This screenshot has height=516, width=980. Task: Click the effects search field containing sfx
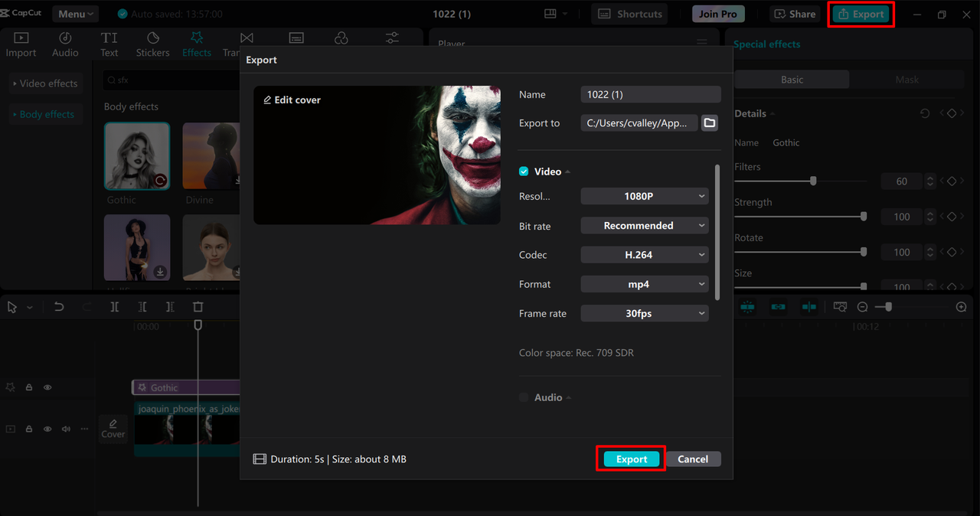(172, 80)
